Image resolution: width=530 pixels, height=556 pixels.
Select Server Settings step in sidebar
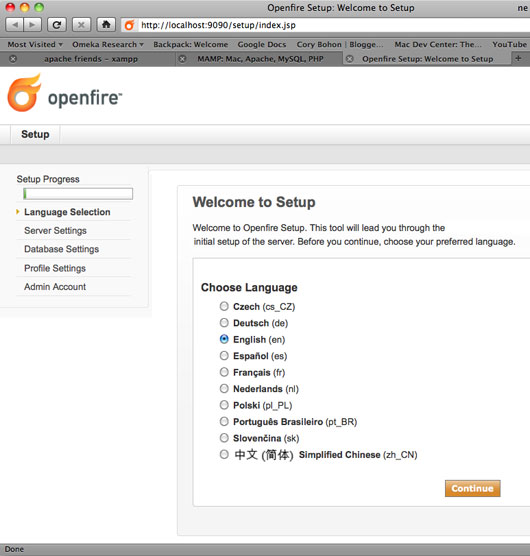click(x=55, y=230)
